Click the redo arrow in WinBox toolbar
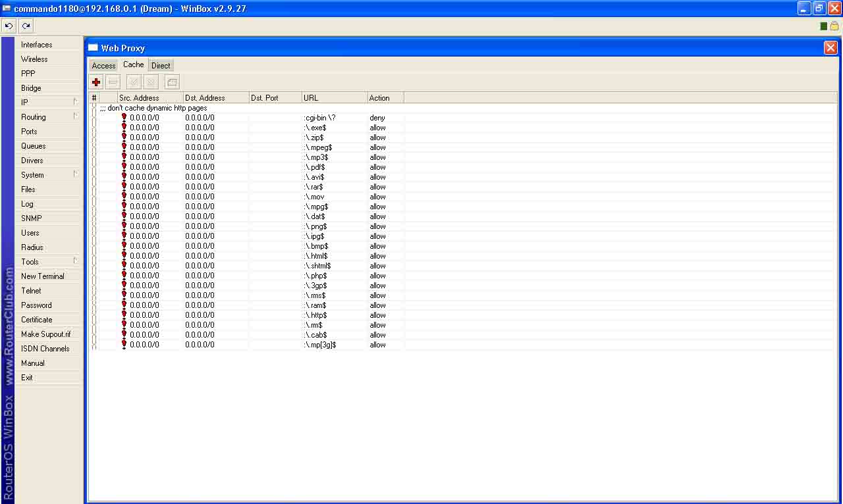Screen dimensions: 843x504 click(26, 26)
